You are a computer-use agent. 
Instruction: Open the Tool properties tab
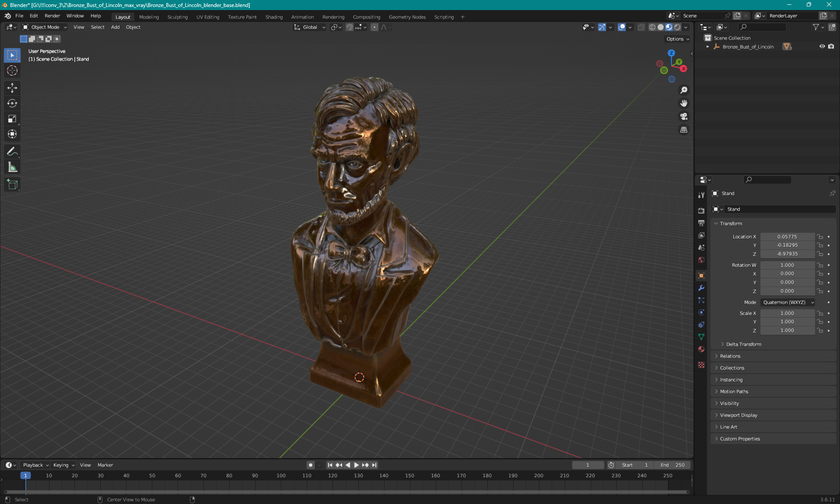point(701,195)
